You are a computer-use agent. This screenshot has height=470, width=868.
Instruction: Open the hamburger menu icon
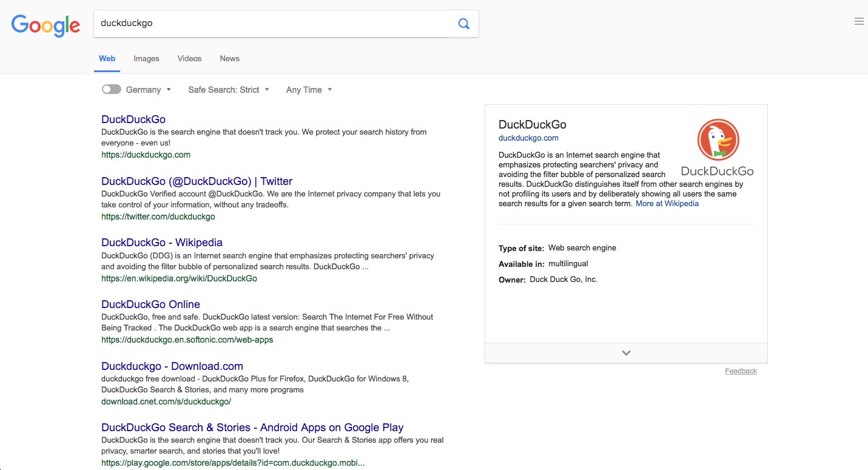tap(858, 21)
